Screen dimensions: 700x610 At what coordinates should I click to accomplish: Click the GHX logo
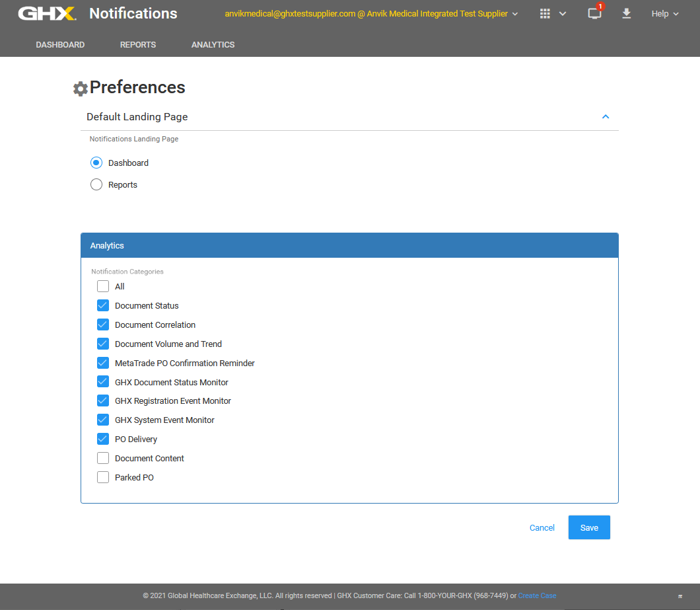[46, 14]
